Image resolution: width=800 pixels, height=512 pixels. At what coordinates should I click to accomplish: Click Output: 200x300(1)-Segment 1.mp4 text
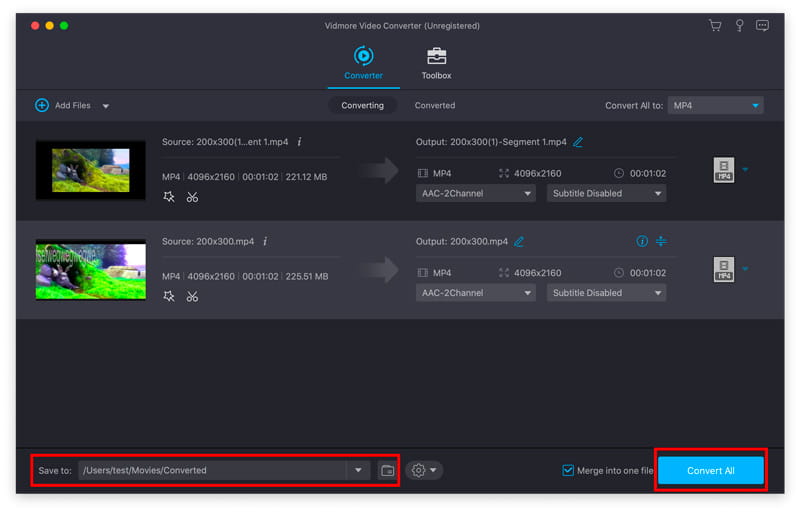491,142
